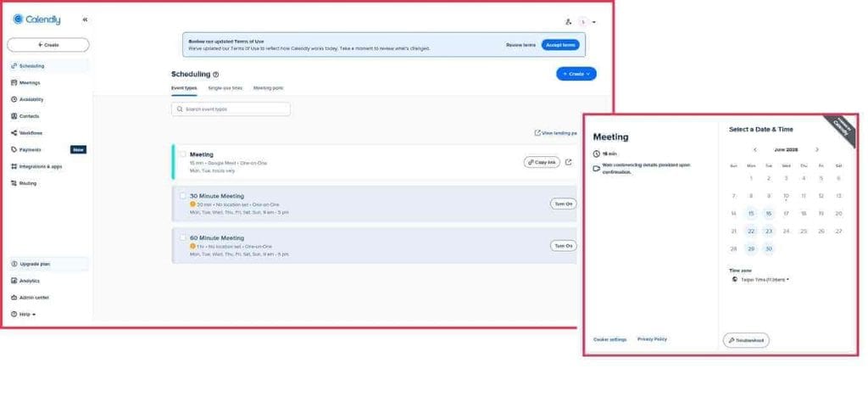The height and width of the screenshot is (413, 868).
Task: Go to next month in booking calendar
Action: point(816,149)
